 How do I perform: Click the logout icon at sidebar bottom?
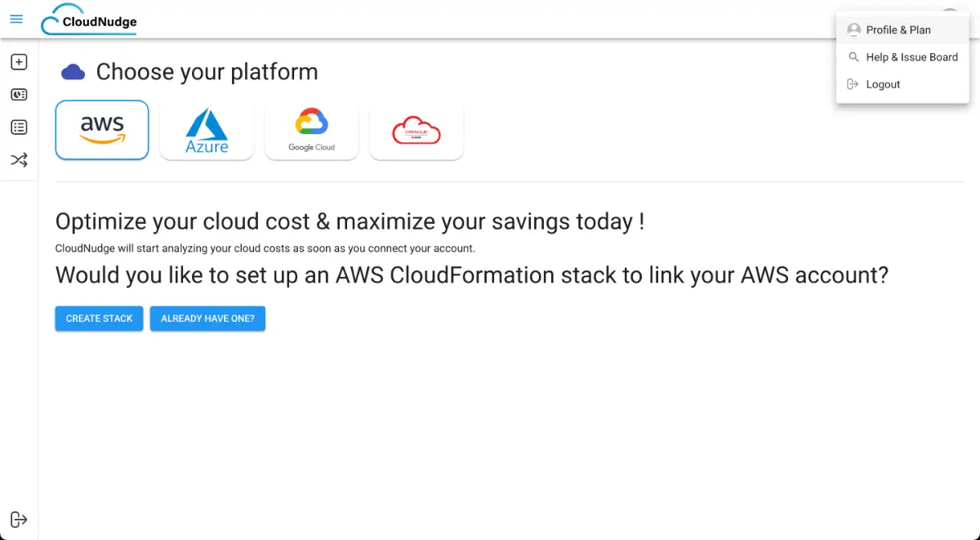pyautogui.click(x=19, y=520)
